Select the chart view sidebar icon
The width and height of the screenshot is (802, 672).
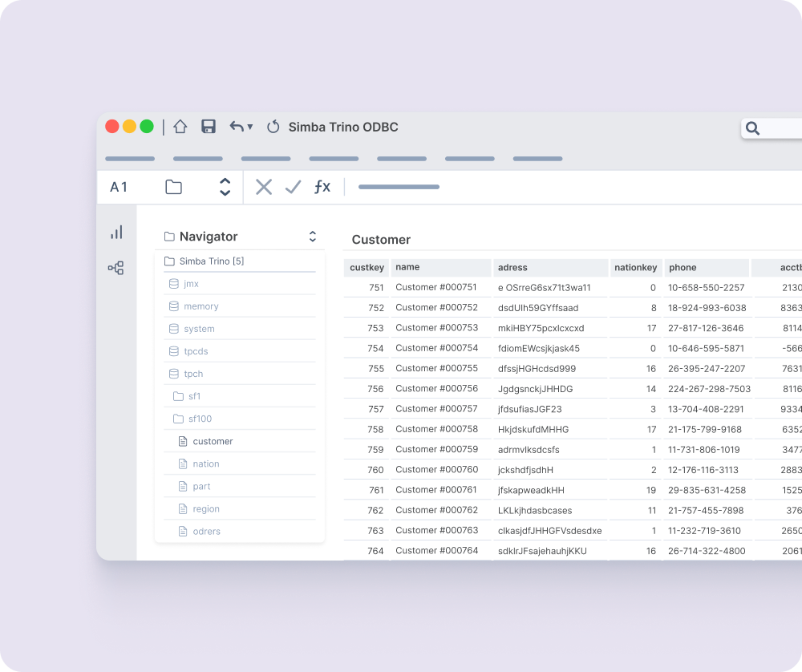[x=116, y=232]
